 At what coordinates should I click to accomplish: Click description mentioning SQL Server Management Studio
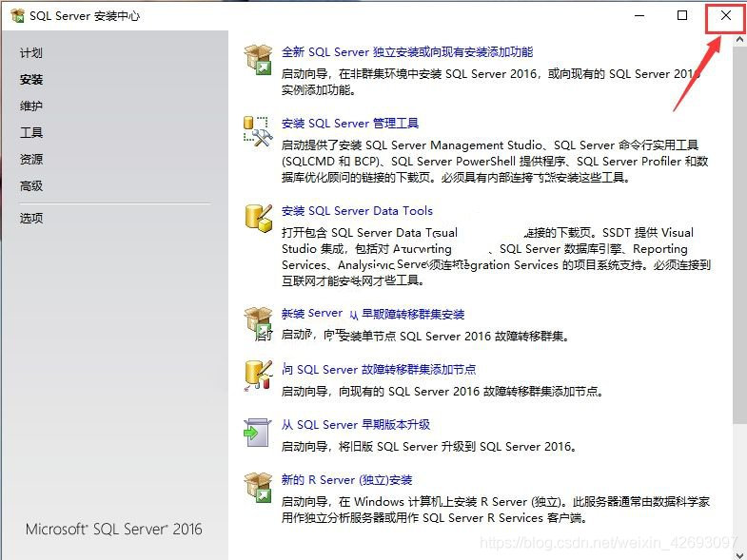495,162
